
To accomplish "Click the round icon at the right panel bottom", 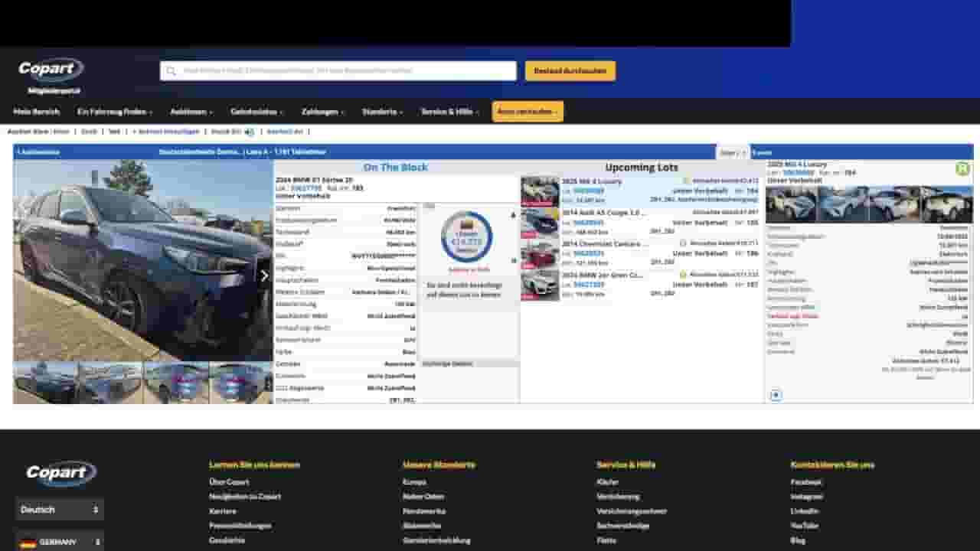I will coord(776,395).
